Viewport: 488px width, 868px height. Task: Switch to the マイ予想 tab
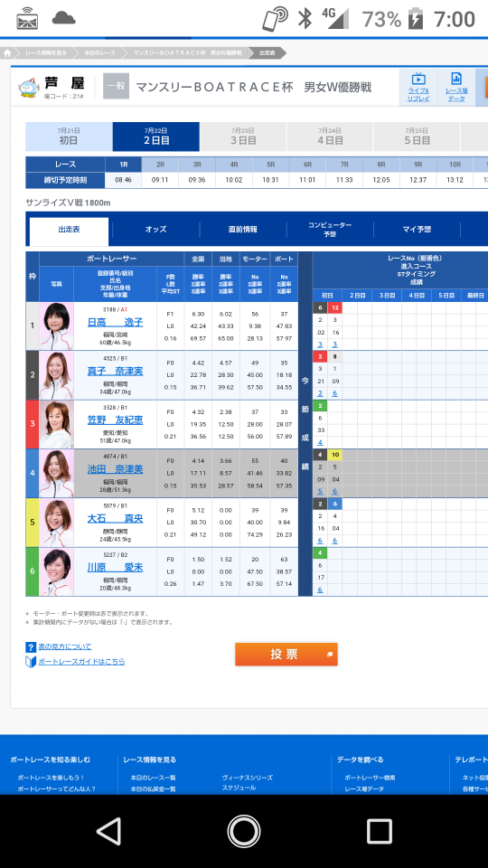(x=417, y=229)
